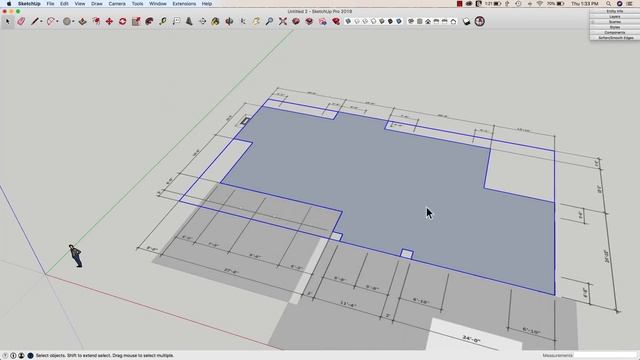
Task: Open the Draw menu
Action: 97,4
